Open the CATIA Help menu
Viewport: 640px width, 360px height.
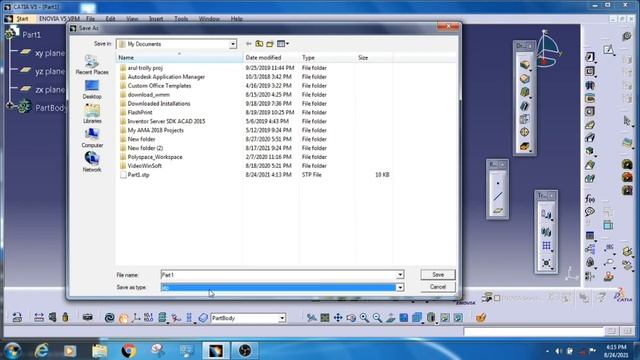[237, 19]
